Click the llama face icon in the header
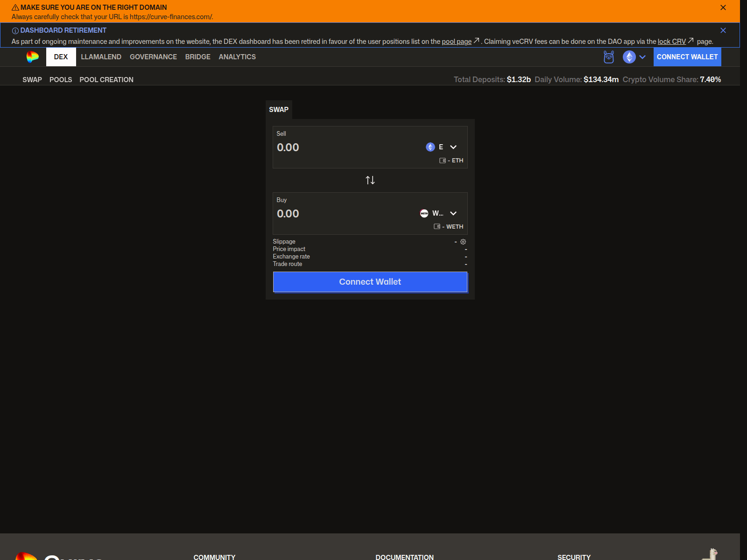The image size is (747, 560). click(609, 57)
